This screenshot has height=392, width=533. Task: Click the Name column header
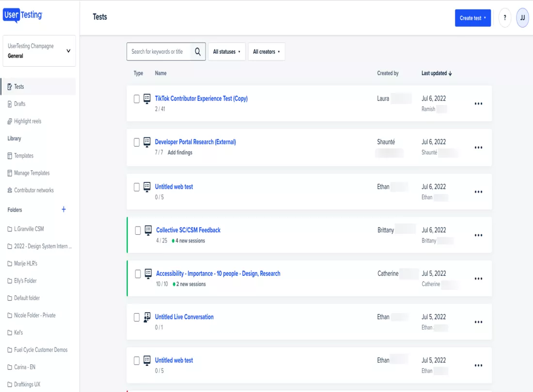[161, 73]
